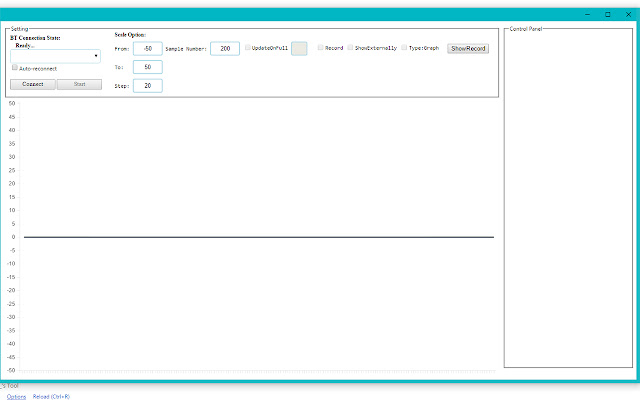Close the application window
This screenshot has height=400, width=640.
pyautogui.click(x=629, y=14)
